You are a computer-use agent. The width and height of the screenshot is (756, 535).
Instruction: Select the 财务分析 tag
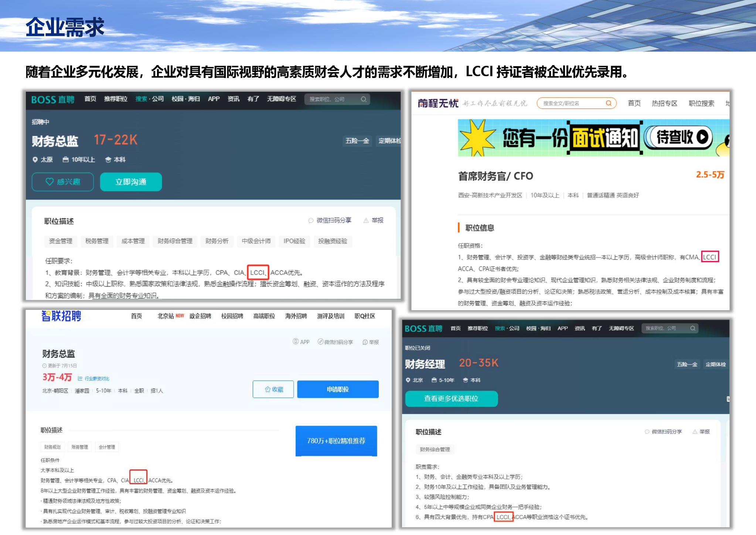(217, 241)
